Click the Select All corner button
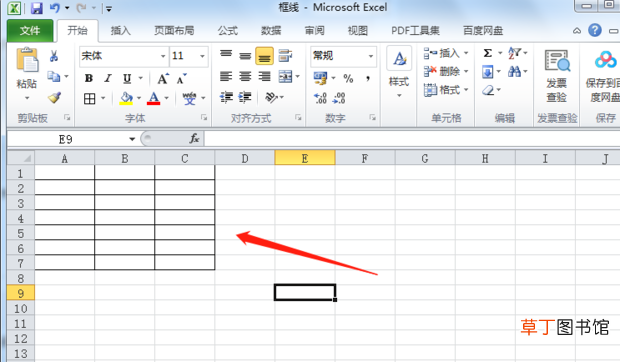Image resolution: width=620 pixels, height=362 pixels. (21, 158)
